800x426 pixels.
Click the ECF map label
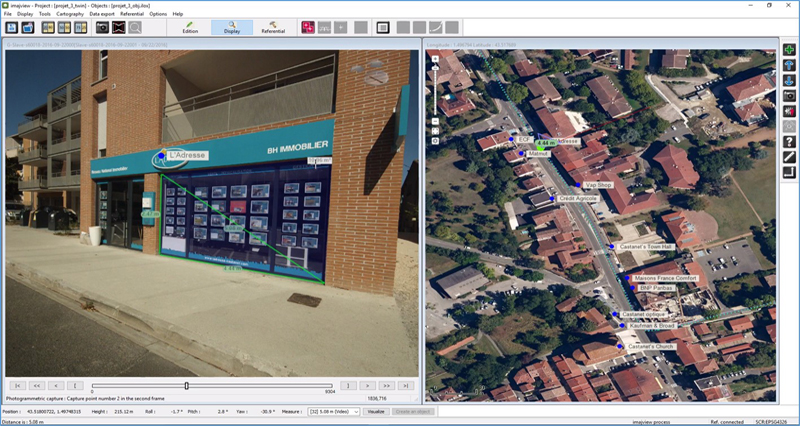(524, 139)
